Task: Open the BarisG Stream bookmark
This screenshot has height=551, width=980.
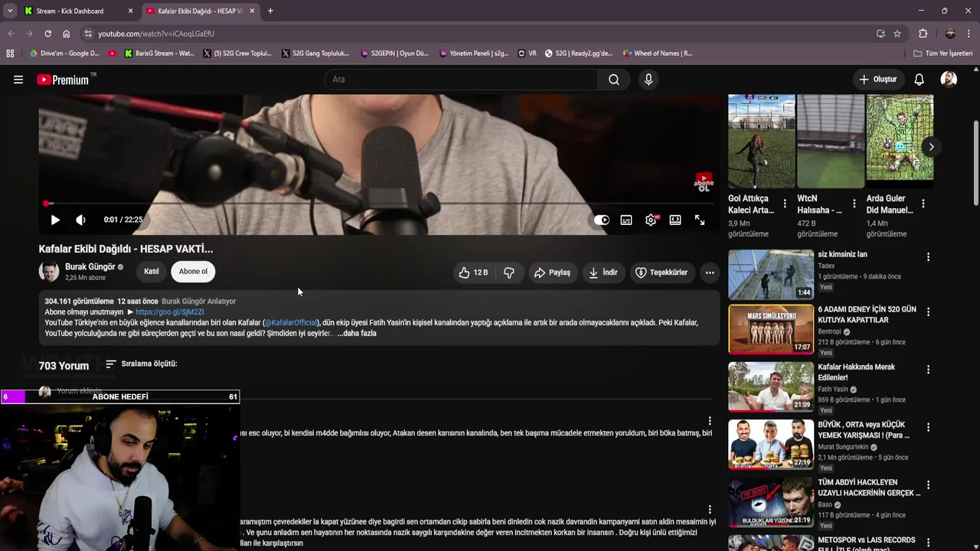Action: point(159,54)
